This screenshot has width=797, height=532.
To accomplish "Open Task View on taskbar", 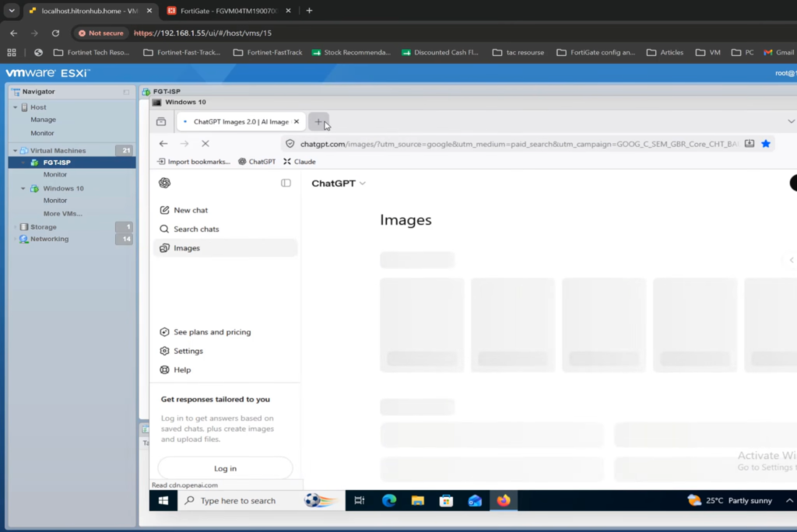I will (x=360, y=501).
